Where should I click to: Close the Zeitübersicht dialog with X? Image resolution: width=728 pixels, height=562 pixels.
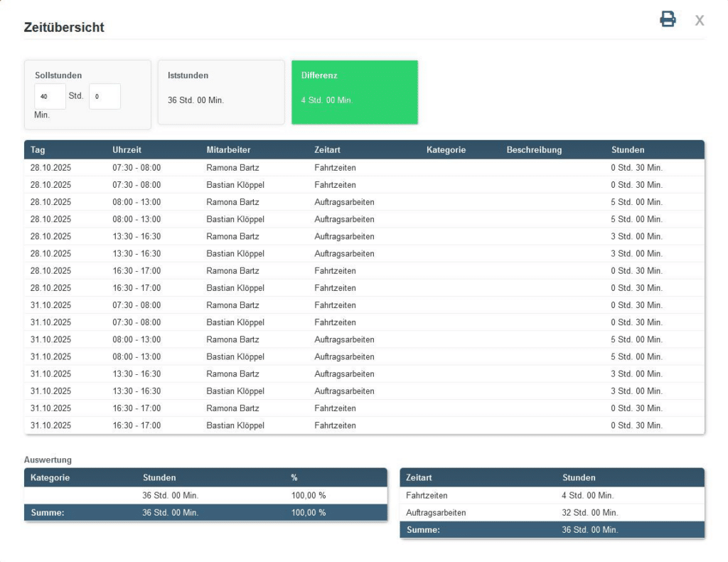click(x=700, y=21)
